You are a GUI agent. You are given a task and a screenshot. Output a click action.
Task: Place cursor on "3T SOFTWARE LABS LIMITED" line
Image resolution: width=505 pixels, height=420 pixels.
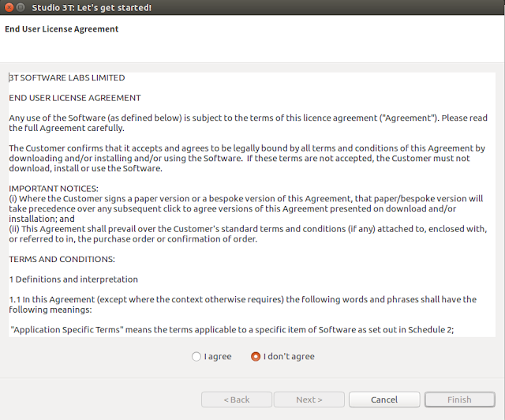pyautogui.click(x=66, y=77)
